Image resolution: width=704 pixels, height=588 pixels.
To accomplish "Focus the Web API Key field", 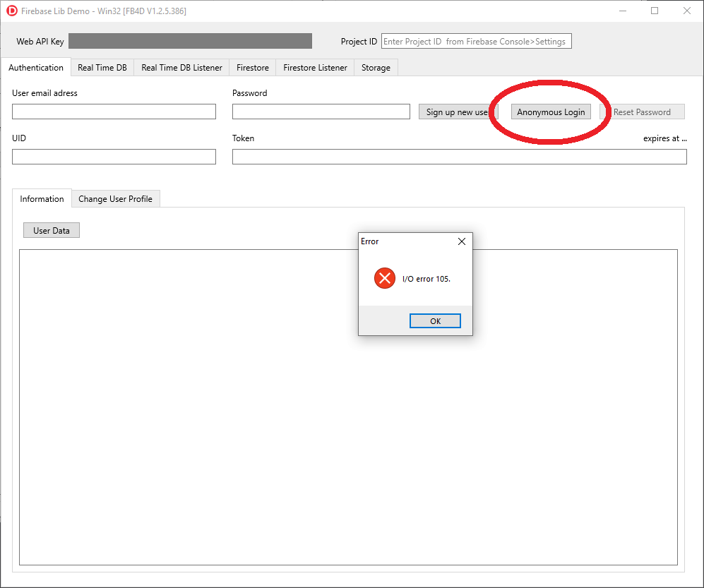I will click(191, 41).
